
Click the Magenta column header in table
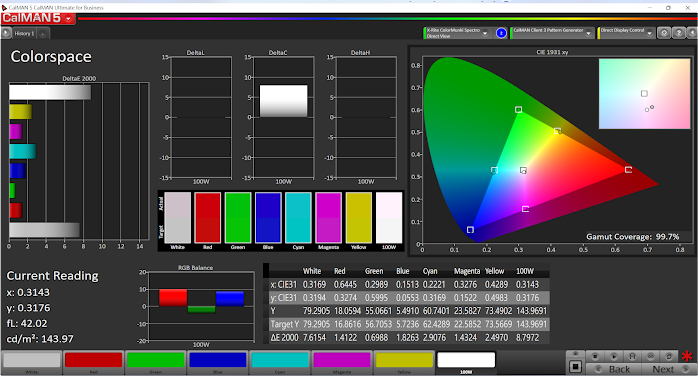coord(467,271)
